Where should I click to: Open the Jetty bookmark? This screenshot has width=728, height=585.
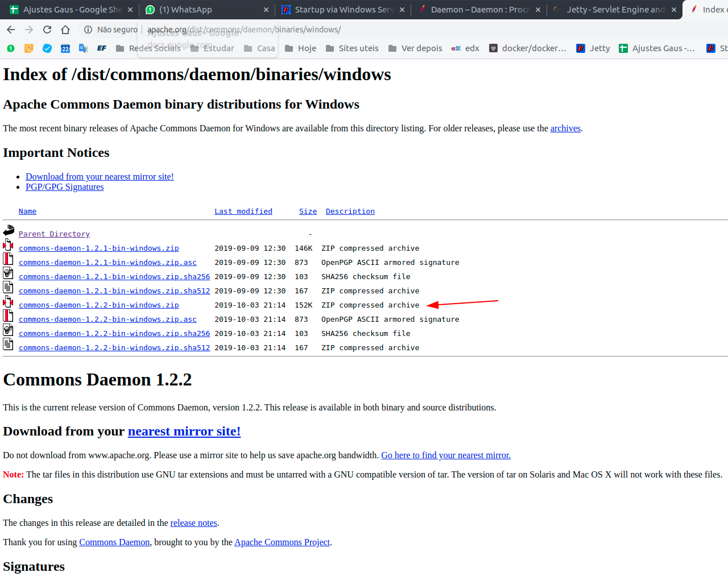pos(593,48)
